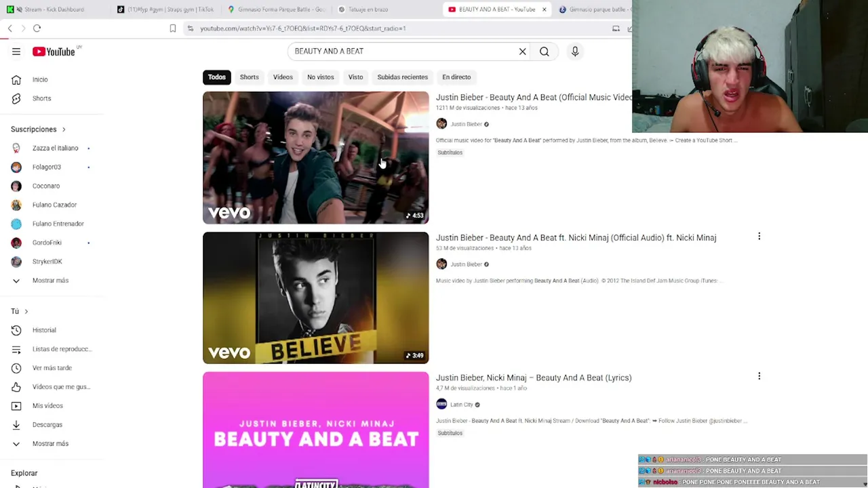Open title Beauty And A Beat Official Music Video

tap(534, 98)
